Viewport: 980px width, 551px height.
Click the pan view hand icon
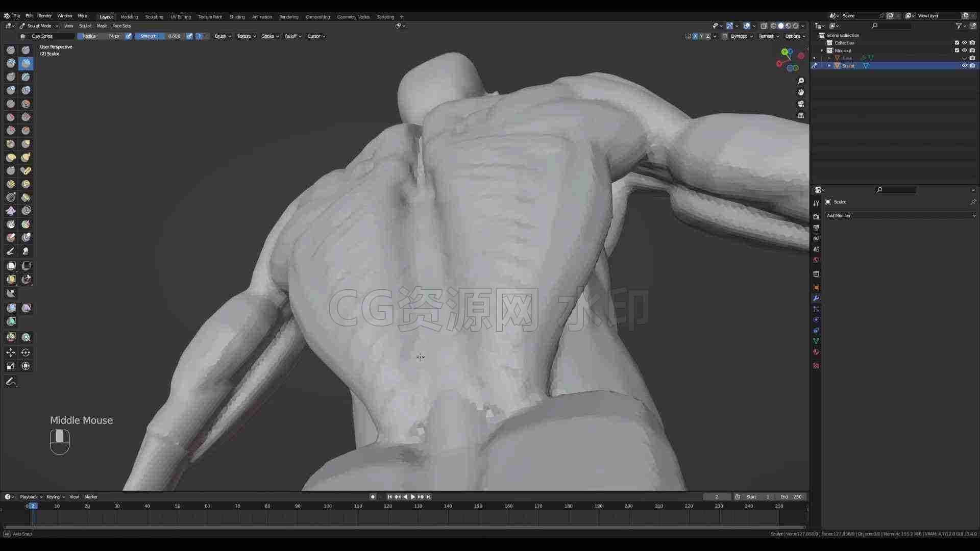point(801,92)
